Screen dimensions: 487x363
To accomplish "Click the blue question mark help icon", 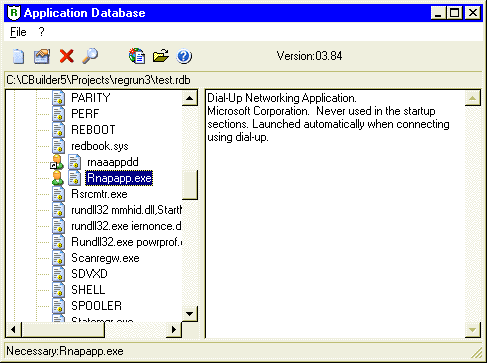I will coord(184,56).
